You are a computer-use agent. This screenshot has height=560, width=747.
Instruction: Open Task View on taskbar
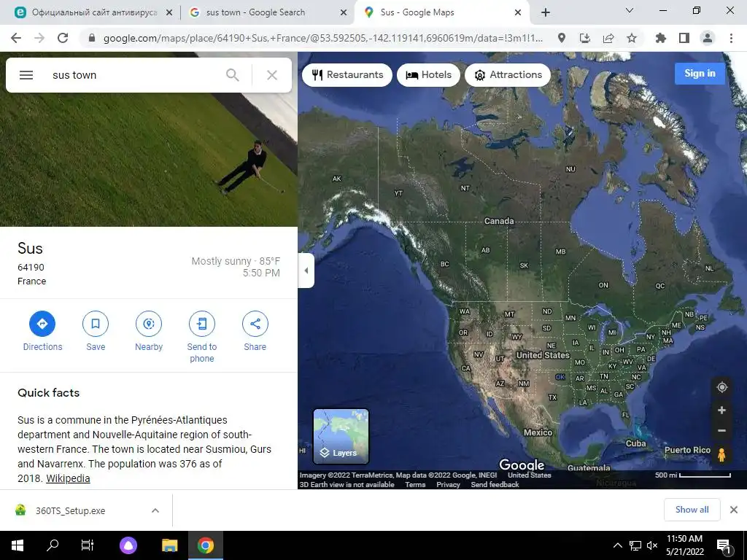coord(88,545)
